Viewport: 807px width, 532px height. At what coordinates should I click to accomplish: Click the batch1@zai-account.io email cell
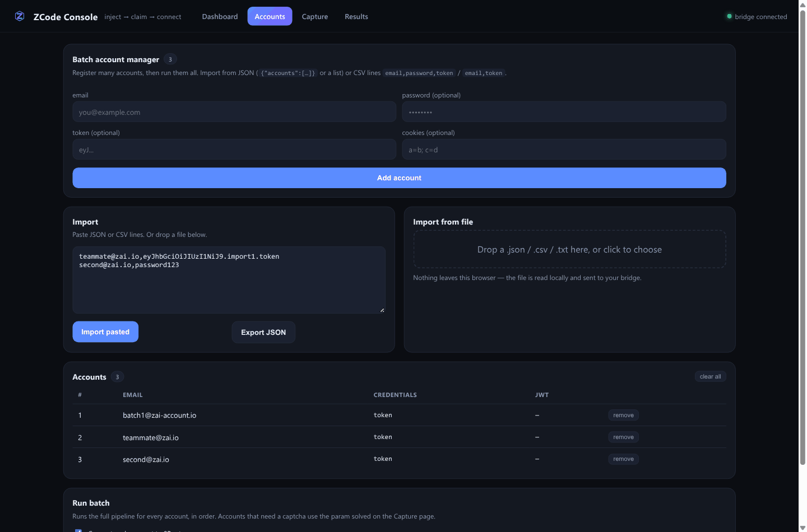coord(160,415)
